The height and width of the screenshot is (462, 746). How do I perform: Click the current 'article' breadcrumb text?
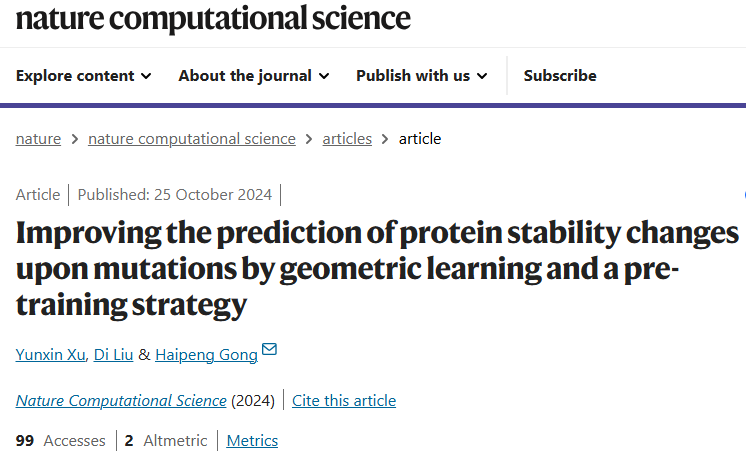coord(420,139)
